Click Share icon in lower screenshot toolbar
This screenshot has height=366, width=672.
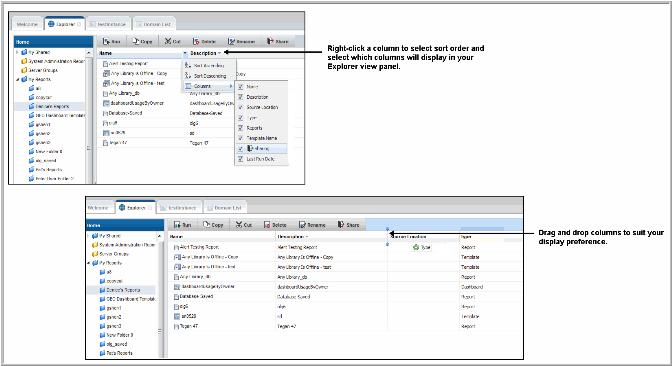point(341,224)
